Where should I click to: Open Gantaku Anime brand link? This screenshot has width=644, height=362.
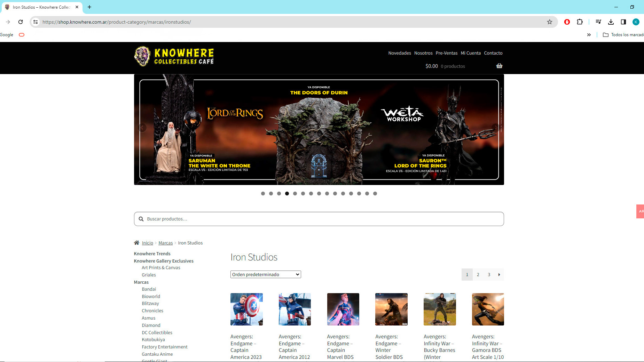(x=157, y=354)
